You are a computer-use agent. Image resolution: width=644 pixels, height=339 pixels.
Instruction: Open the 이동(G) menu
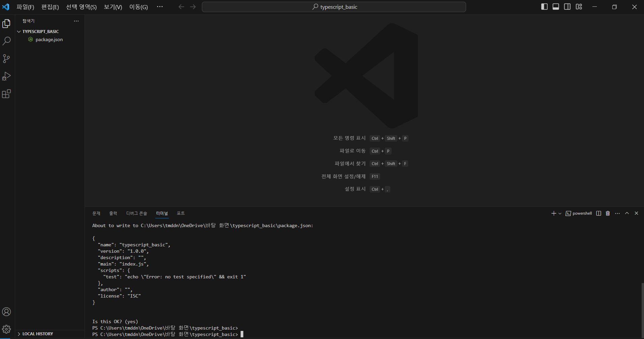tap(139, 7)
